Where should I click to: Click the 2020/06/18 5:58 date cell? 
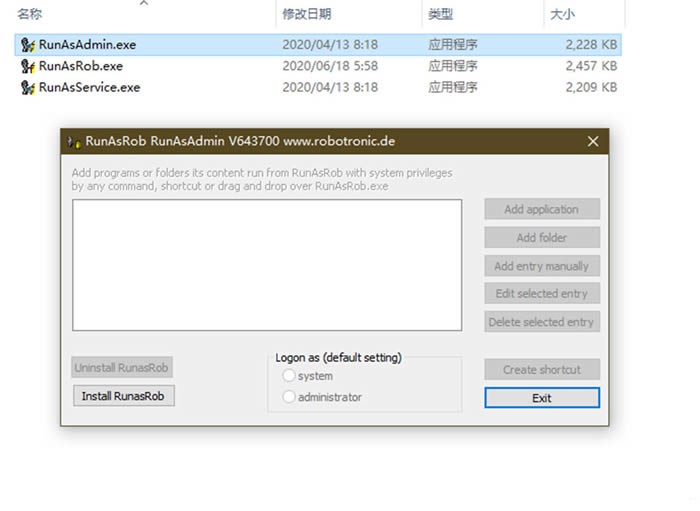tap(330, 66)
